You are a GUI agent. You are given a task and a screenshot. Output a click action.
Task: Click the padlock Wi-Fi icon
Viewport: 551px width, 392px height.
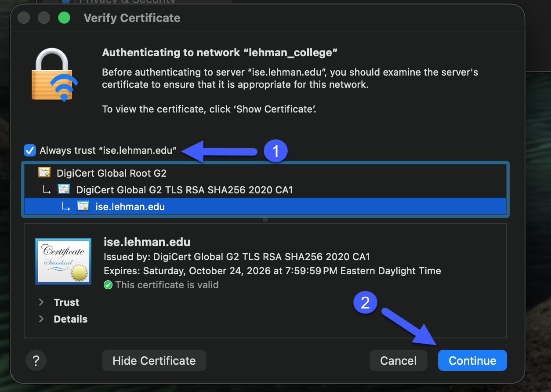click(x=54, y=74)
